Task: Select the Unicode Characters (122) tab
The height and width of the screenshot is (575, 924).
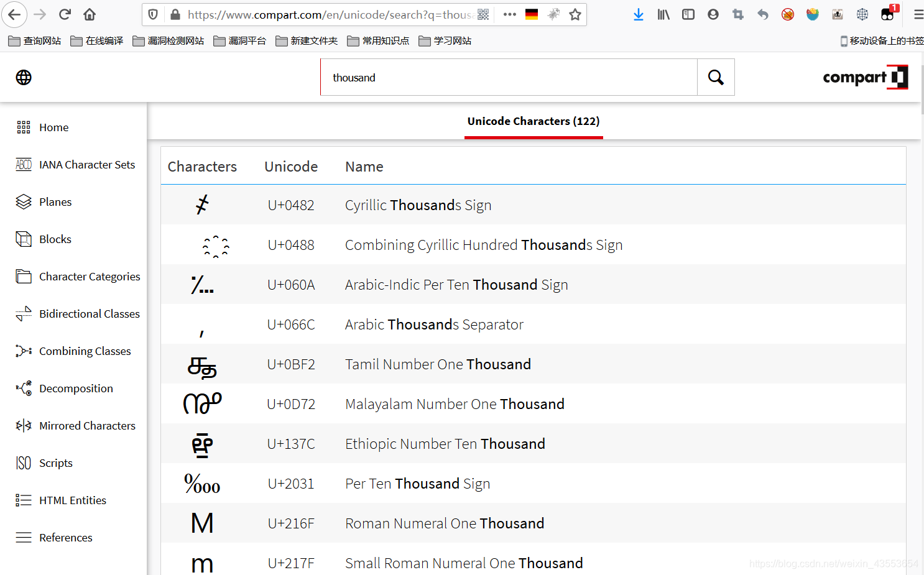Action: click(x=534, y=121)
